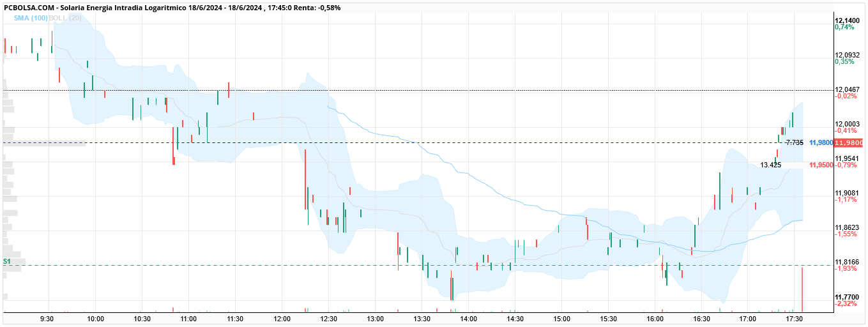Click the 14:30 time axis label
This screenshot has height=327, width=868.
pos(515,318)
